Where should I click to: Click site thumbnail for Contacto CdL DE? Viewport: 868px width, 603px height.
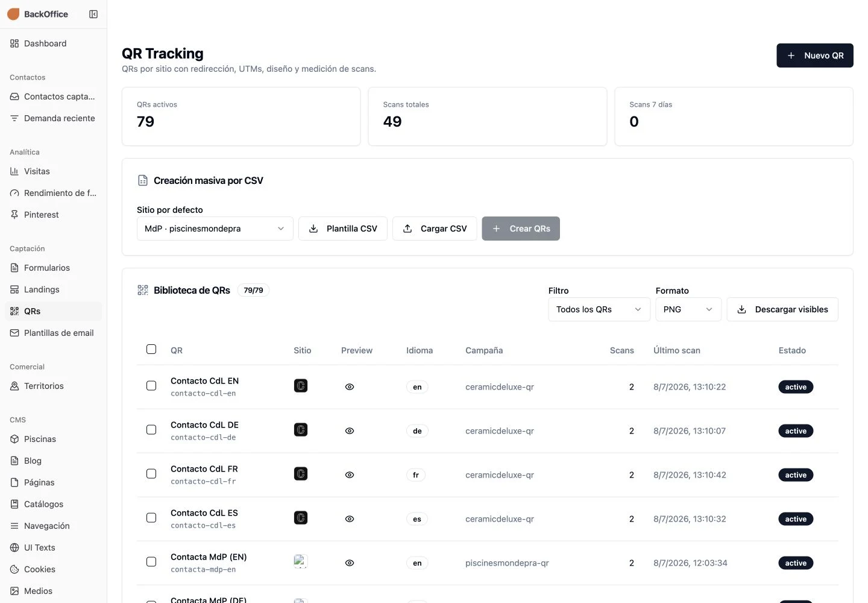point(301,430)
